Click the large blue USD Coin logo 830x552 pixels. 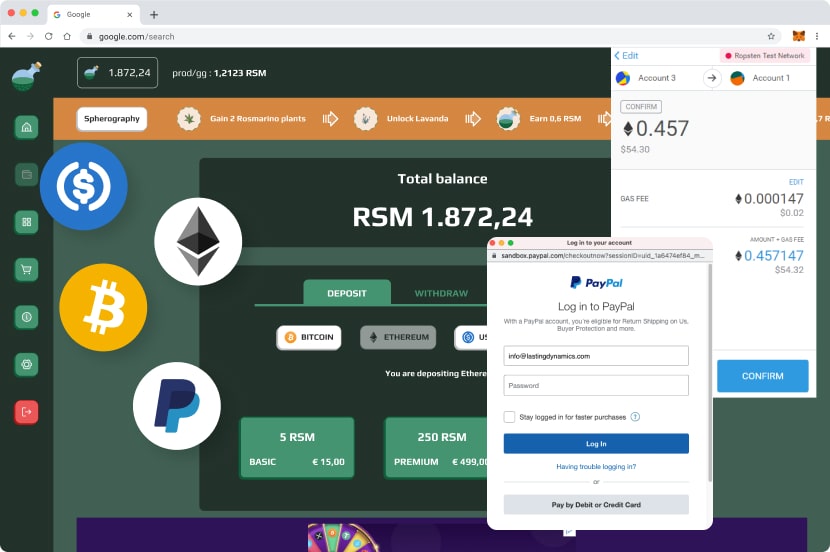coord(84,186)
